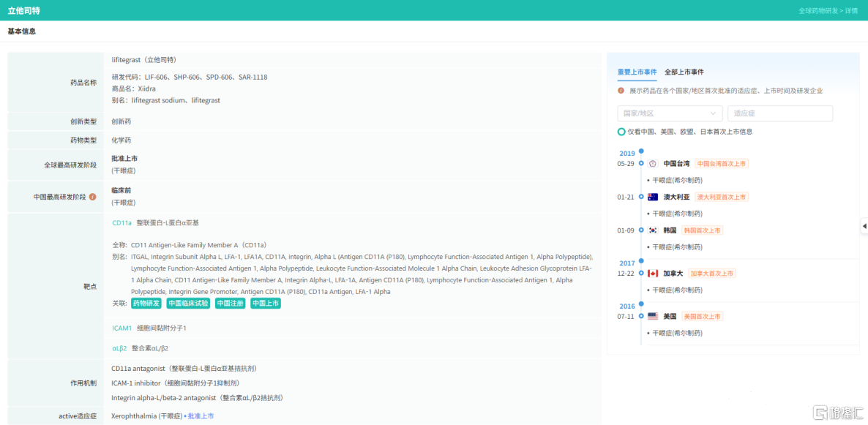Screen dimensions: 868x425
Task: Click the 韩国首次上市 tag
Action: (x=702, y=230)
